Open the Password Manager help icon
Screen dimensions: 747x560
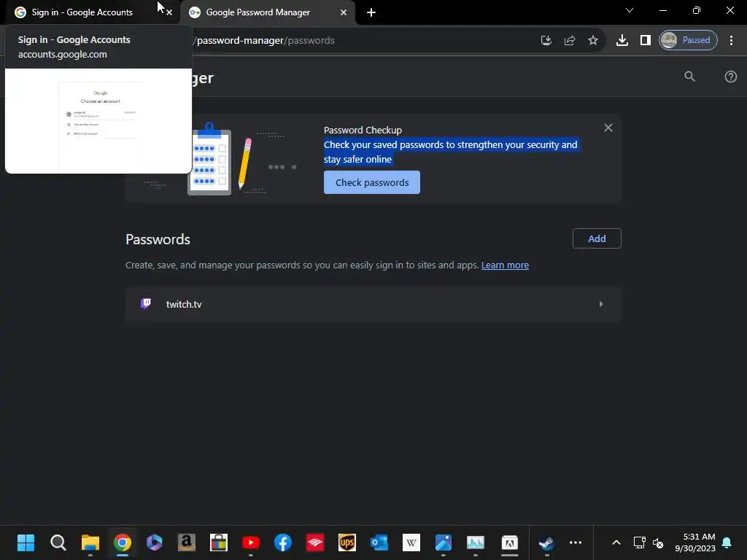coord(730,77)
